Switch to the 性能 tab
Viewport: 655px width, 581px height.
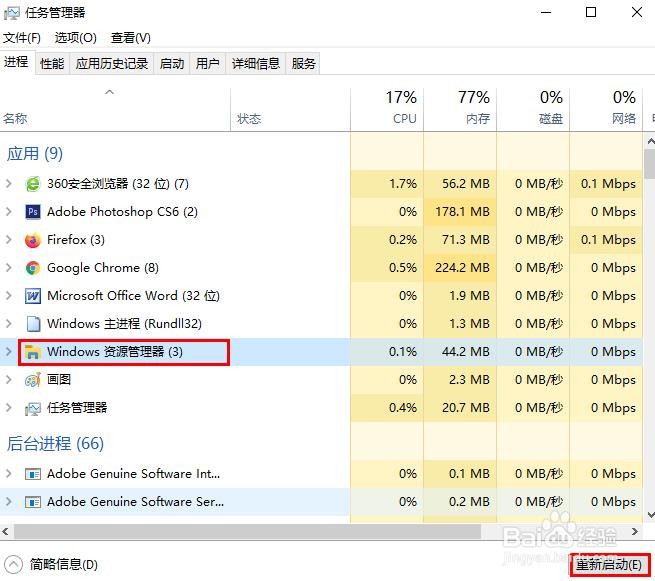(52, 64)
